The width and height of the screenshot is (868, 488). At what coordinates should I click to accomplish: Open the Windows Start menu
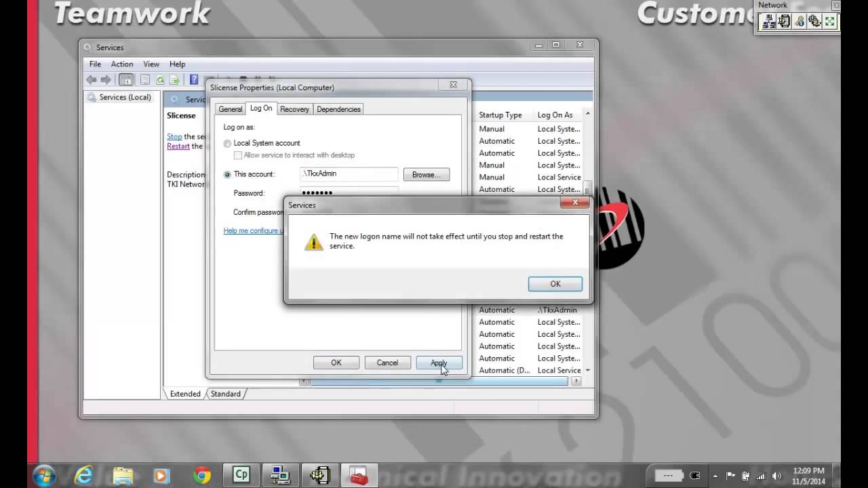[44, 475]
